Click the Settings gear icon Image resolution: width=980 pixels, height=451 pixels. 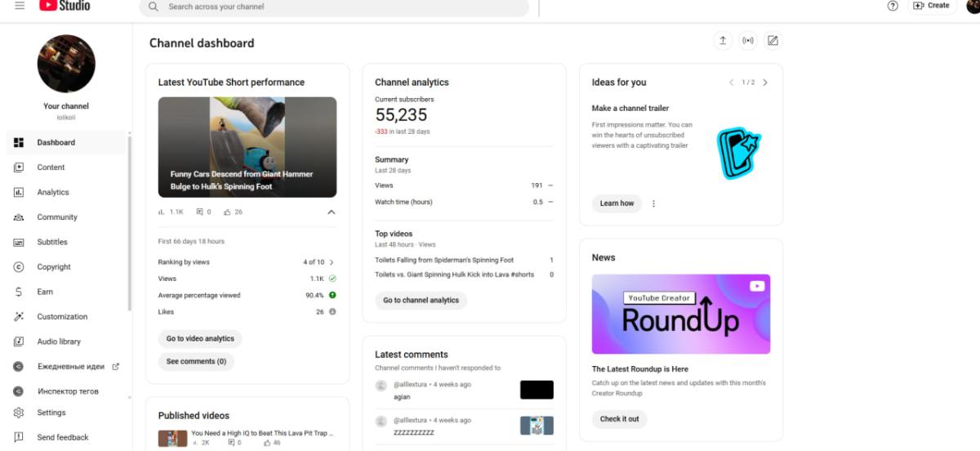pos(19,413)
